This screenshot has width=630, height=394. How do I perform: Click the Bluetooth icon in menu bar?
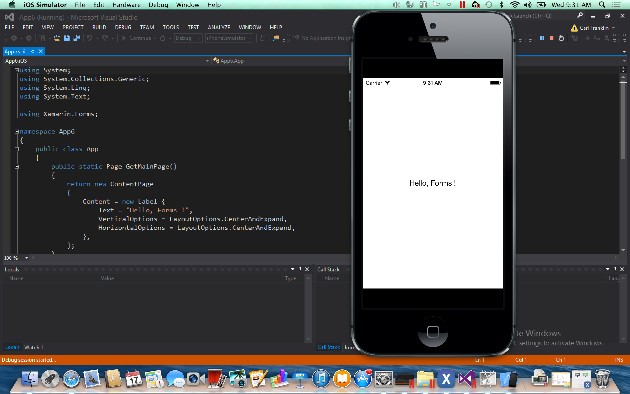(501, 4)
